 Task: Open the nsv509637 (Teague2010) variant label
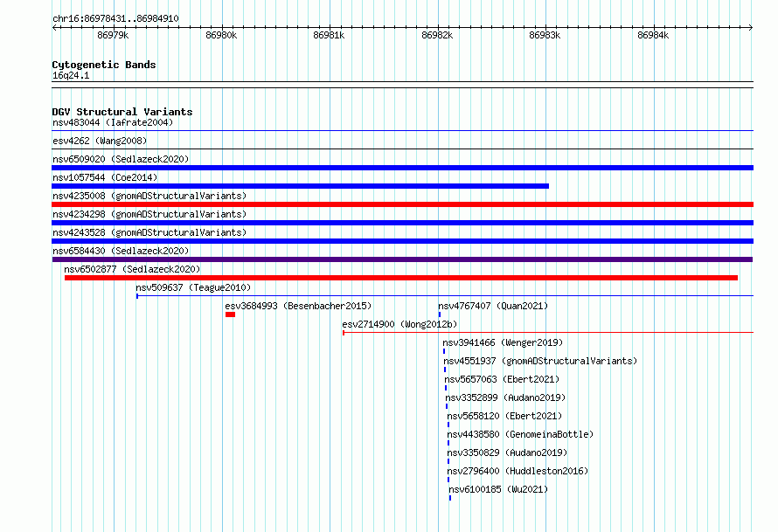[x=193, y=287]
